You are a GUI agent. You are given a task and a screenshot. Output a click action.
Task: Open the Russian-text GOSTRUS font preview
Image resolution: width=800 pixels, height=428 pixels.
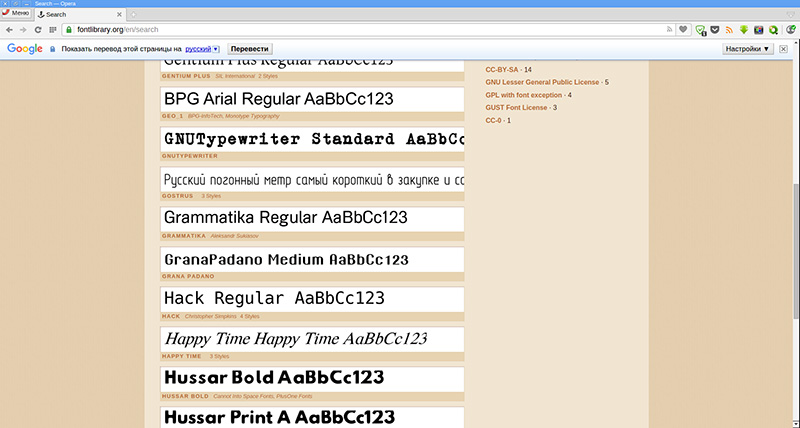(x=312, y=180)
